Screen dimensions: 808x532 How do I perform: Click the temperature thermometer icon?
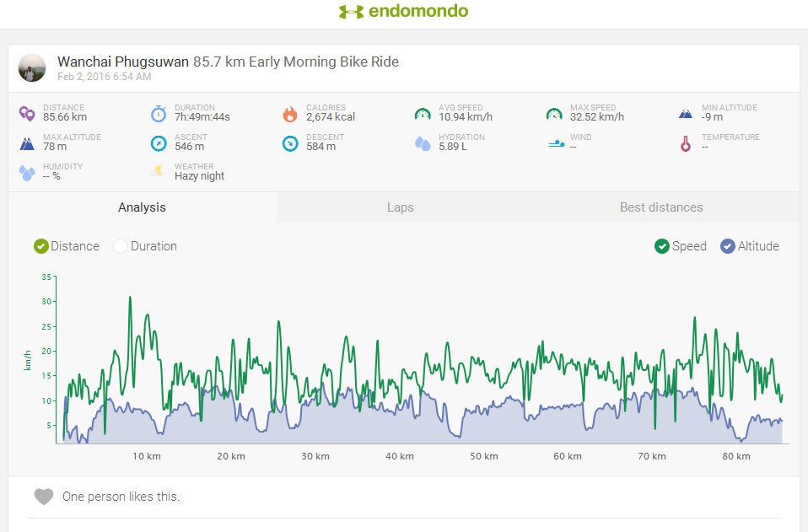(686, 143)
